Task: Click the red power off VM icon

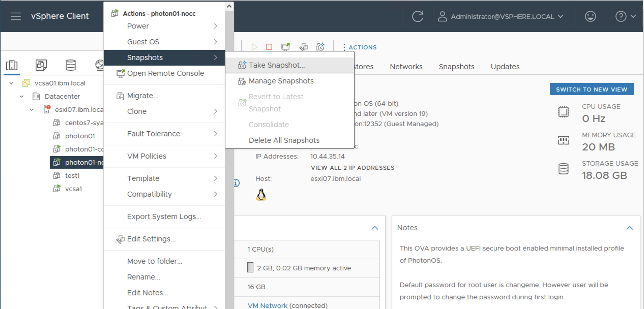Action: coord(269,47)
